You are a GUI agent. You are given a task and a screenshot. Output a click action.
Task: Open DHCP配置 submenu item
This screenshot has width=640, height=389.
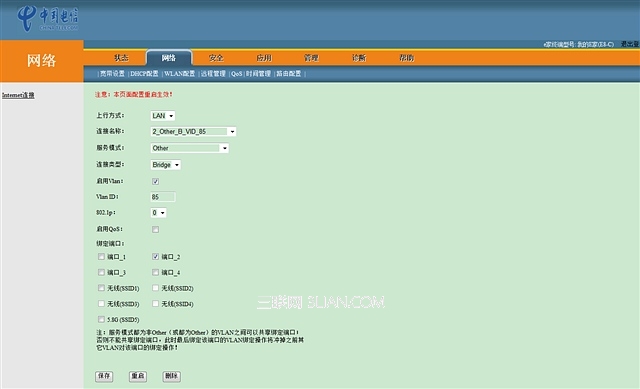click(x=144, y=73)
